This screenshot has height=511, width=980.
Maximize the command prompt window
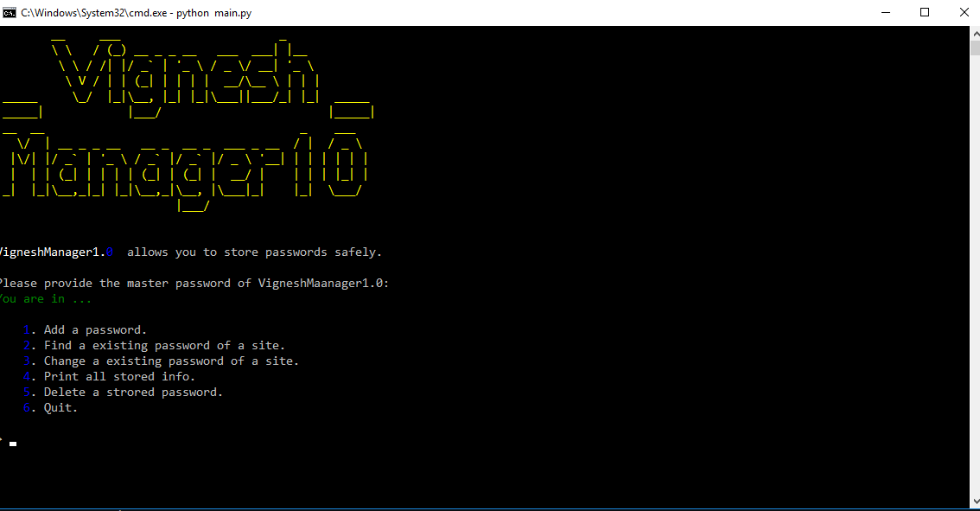925,12
